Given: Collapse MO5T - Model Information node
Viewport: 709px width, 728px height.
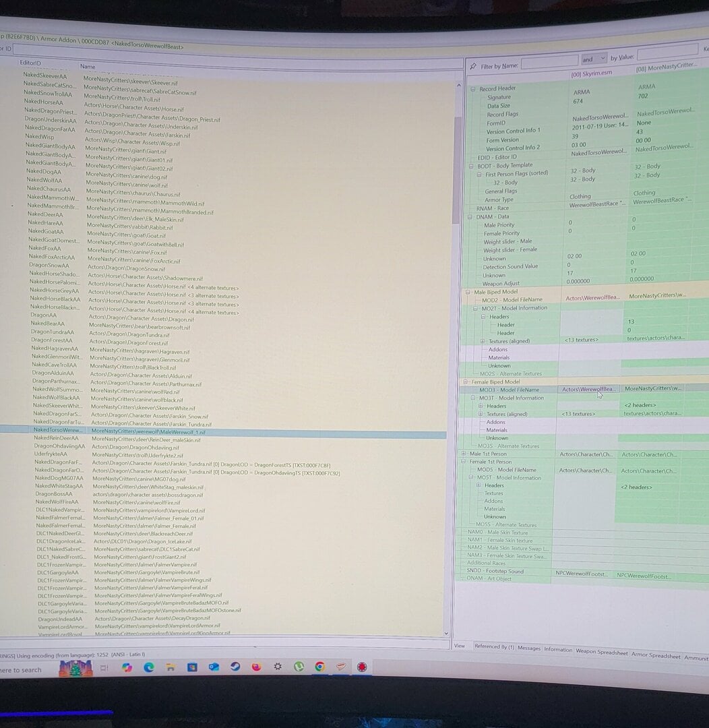Looking at the screenshot, I should 471,477.
